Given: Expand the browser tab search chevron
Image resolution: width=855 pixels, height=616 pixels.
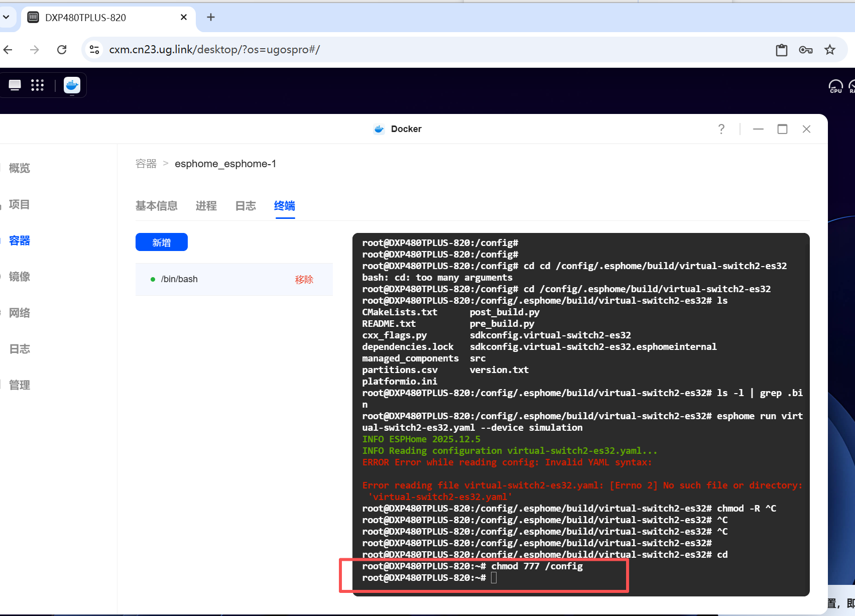Looking at the screenshot, I should tap(6, 18).
